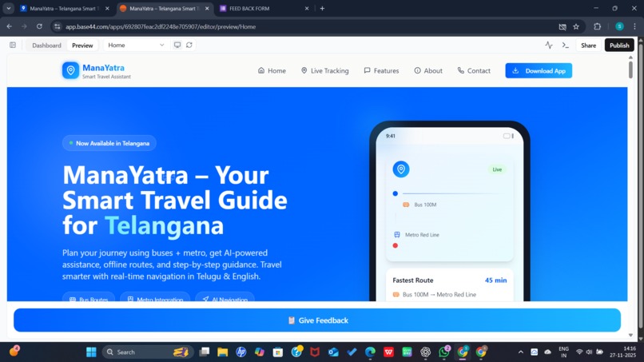Open ChatGPT from taskbar
Image resolution: width=644 pixels, height=362 pixels.
pos(426,352)
